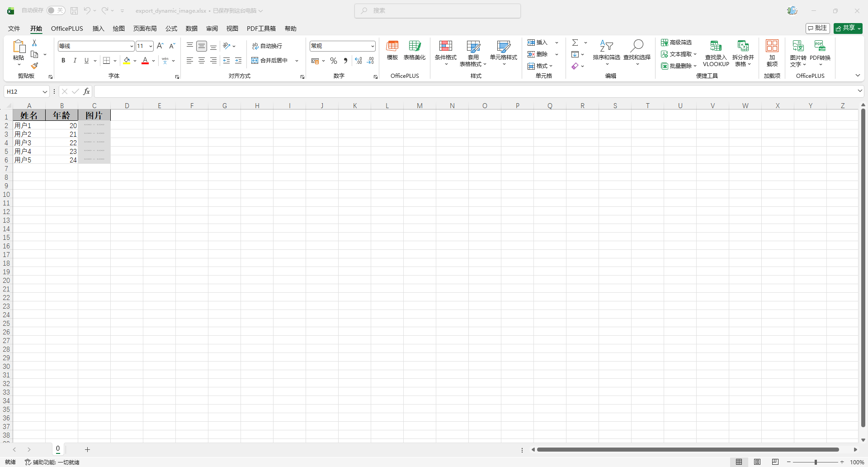The width and height of the screenshot is (868, 467).
Task: Toggle bold formatting
Action: (x=63, y=61)
